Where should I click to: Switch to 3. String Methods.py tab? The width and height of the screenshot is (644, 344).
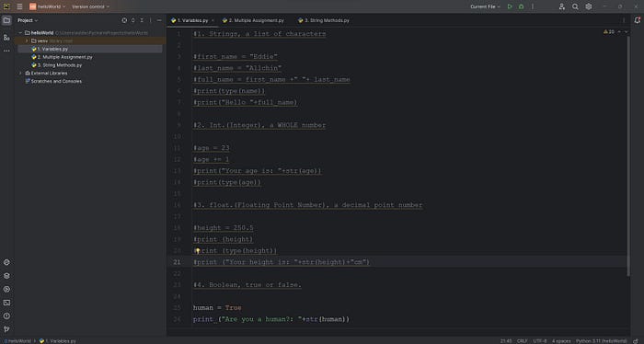(x=324, y=20)
